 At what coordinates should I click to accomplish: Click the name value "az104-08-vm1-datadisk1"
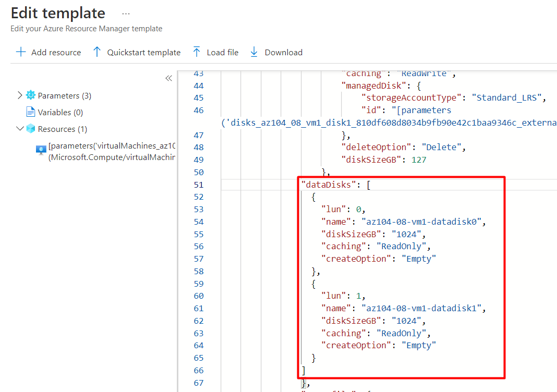[x=421, y=308]
